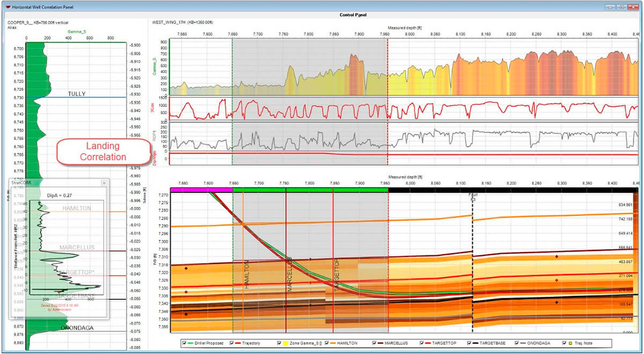Toggle the Trajectory legend checkbox
The image size is (644, 354).
click(232, 343)
